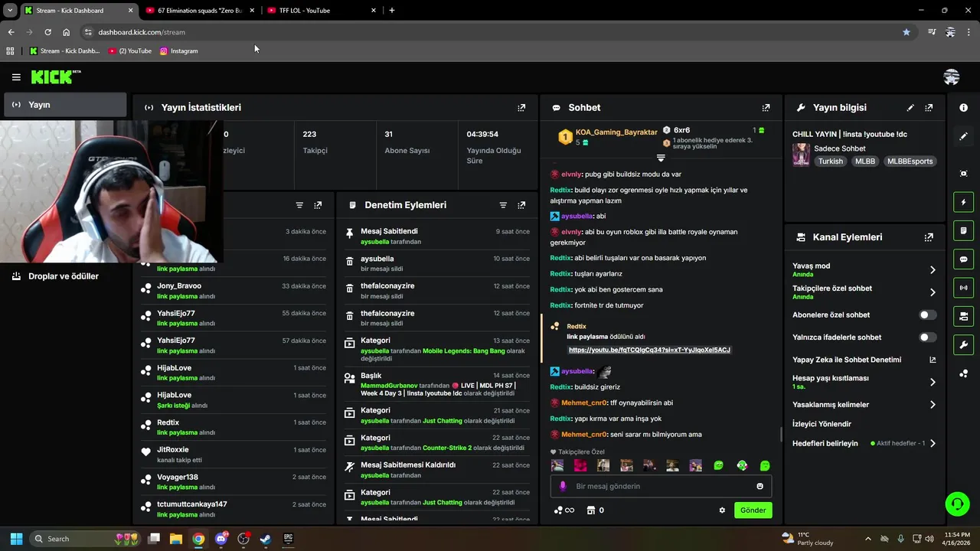Open Windows Start menu
Screen dimensions: 980x551
tap(16, 539)
